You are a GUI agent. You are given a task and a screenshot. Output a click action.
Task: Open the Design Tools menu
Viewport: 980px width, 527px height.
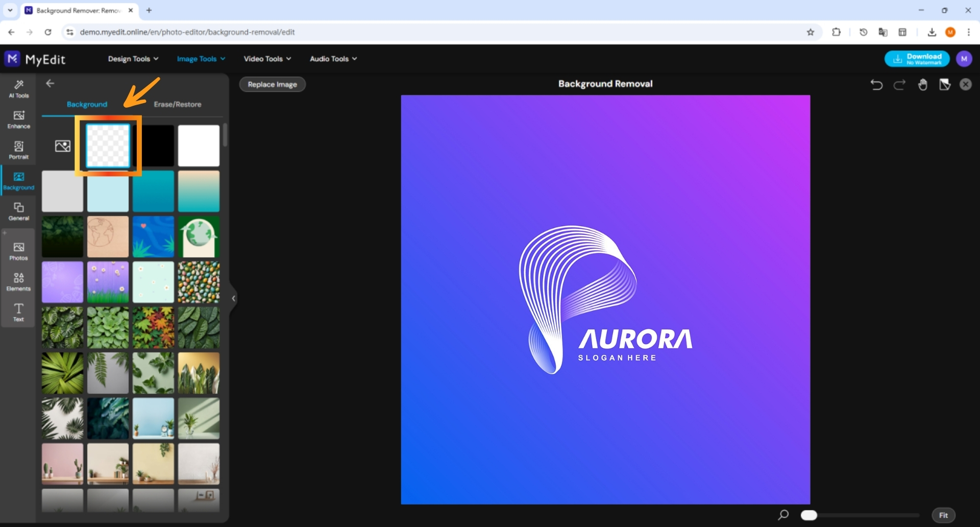132,58
